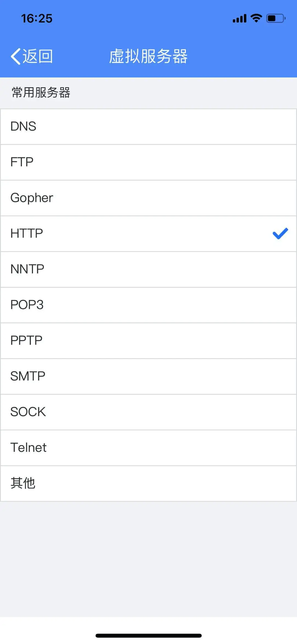Choose the SOCK server option
The height and width of the screenshot is (644, 297).
[148, 412]
